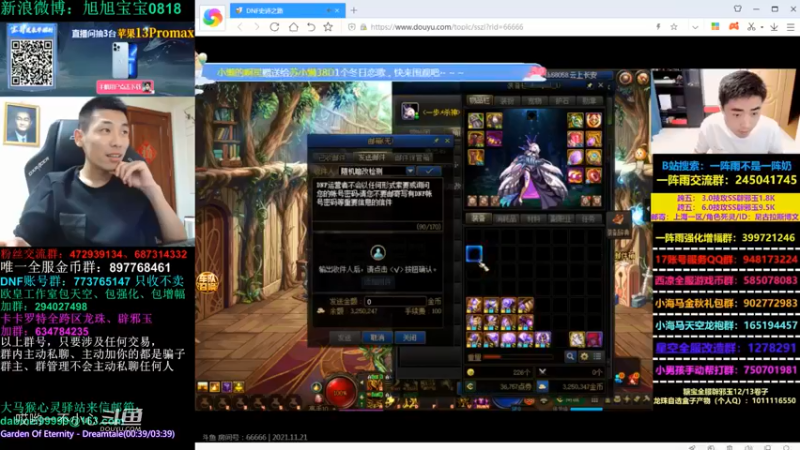Open the colored grid apps extension
This screenshot has width=800, height=450.
point(715,27)
